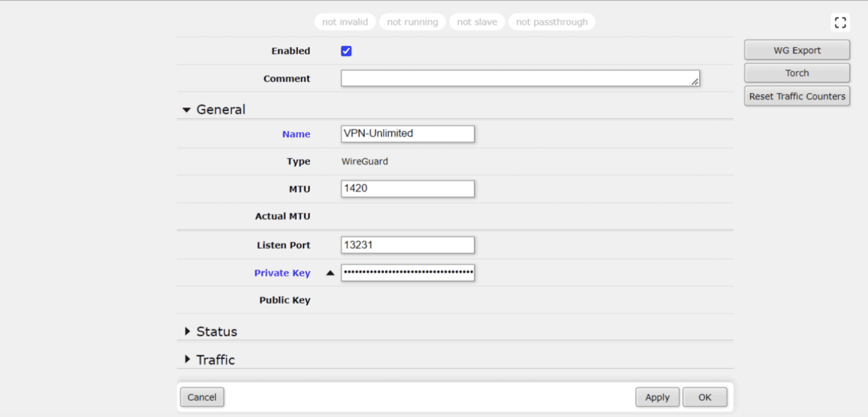Click the Name field label
Viewport: 868px width, 417px height.
click(x=296, y=134)
